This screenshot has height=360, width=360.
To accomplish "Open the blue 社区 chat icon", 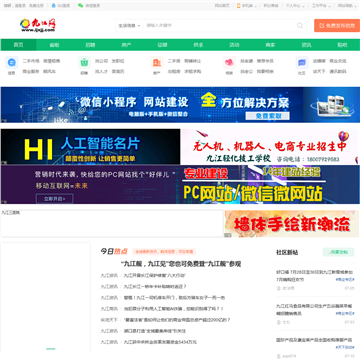I will point(302,62).
